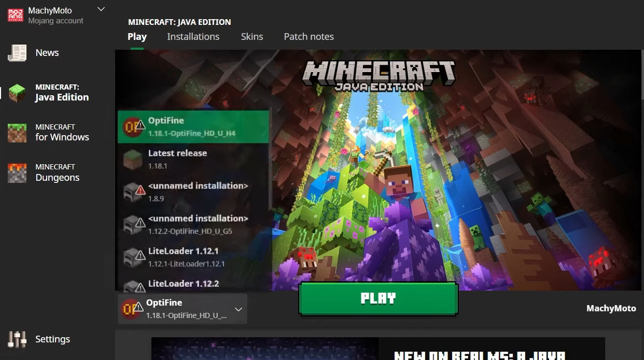Click the Mojang Studios logo icon
Viewport: 644px width, 360px height.
click(15, 15)
